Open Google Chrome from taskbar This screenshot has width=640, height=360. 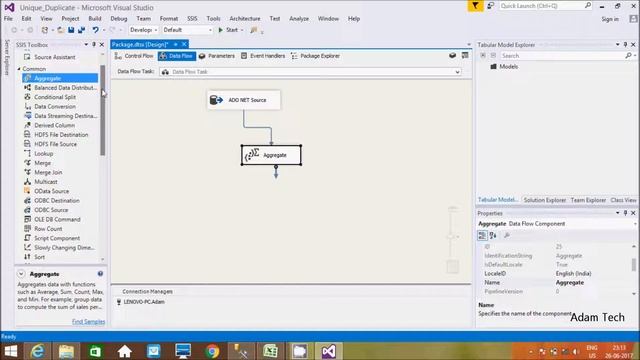212,351
